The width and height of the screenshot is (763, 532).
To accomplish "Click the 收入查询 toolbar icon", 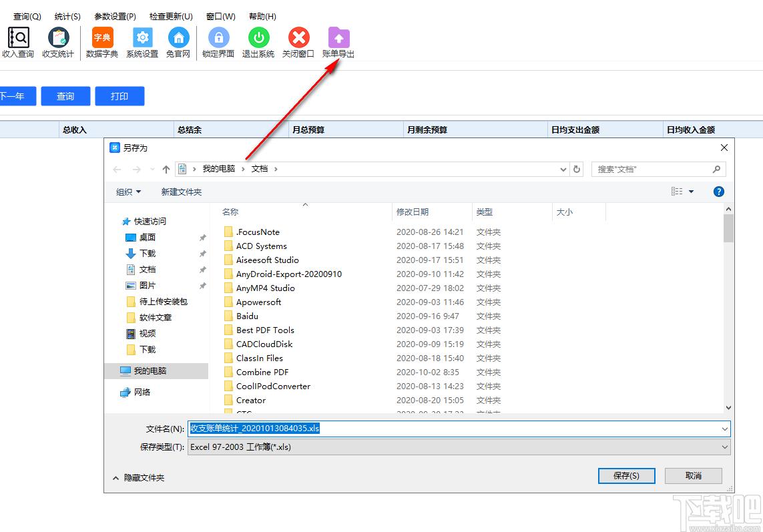I will pos(18,38).
